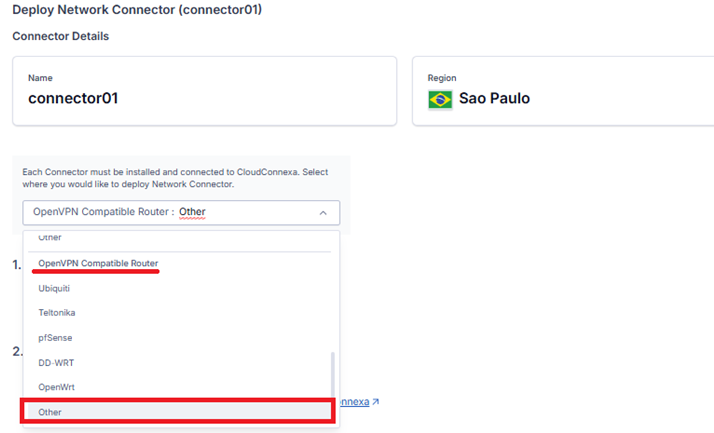
Task: Collapse the deployment dropdown using its chevron
Action: (323, 212)
